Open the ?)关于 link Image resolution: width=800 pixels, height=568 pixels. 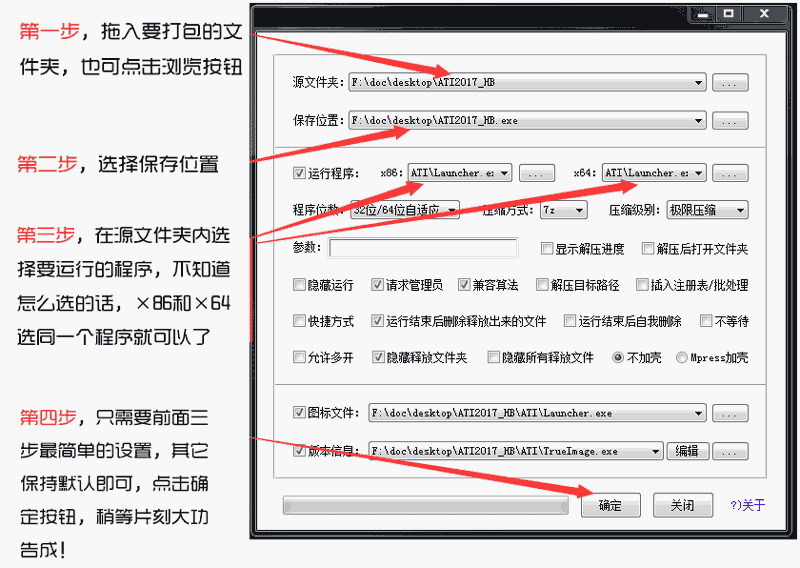pos(747,505)
